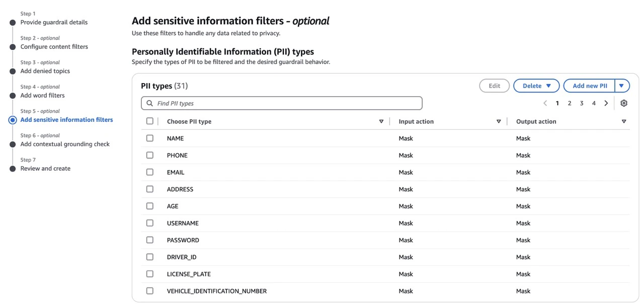Open Step 2 Configure content filters
Viewport: 644px width, 308px height.
tap(54, 46)
